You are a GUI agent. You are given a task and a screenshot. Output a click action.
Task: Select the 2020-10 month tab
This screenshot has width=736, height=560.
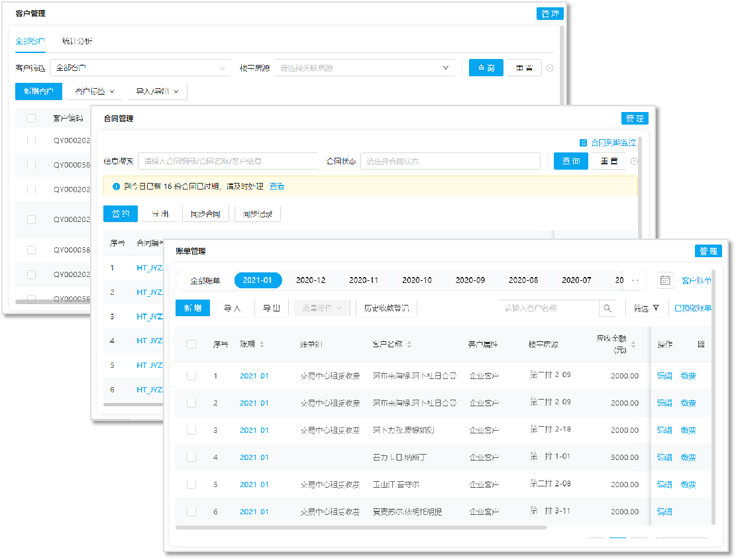point(417,280)
